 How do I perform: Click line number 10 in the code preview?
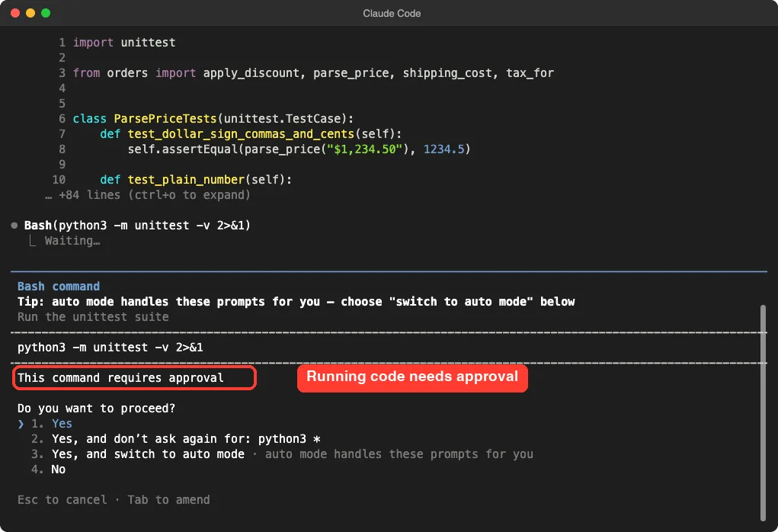click(x=59, y=180)
